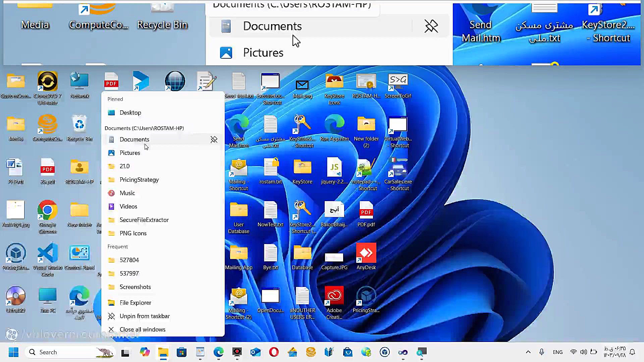Switch the ENG input language

click(x=558, y=352)
